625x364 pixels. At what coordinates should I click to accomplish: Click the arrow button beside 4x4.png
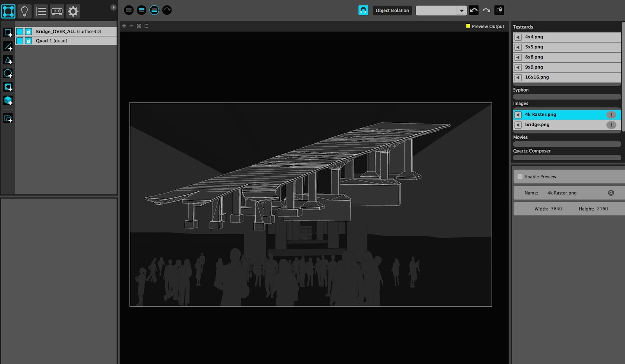[x=518, y=37]
